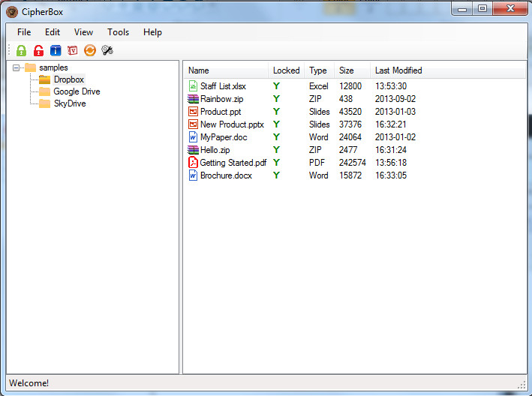Image resolution: width=532 pixels, height=396 pixels.
Task: Click the SkyDrive folder icon
Action: (44, 103)
